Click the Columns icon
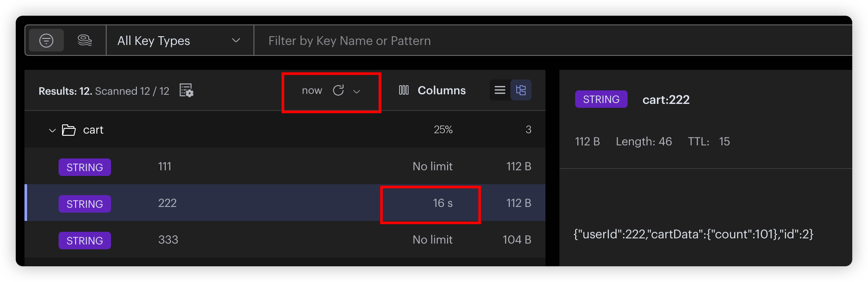868x282 pixels. coord(404,90)
